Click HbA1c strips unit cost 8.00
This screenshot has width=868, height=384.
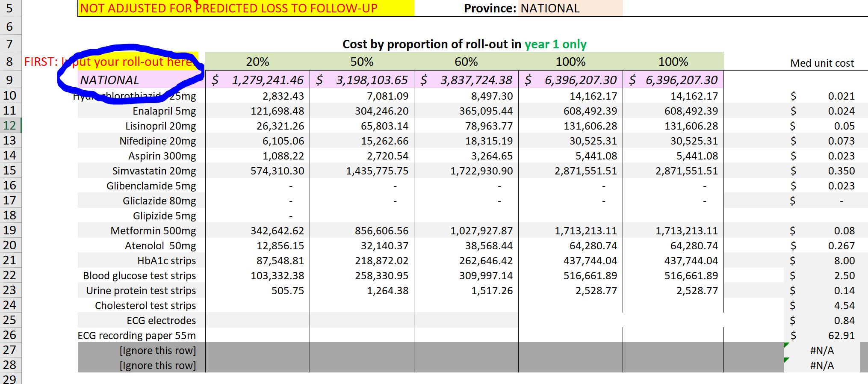click(x=844, y=261)
